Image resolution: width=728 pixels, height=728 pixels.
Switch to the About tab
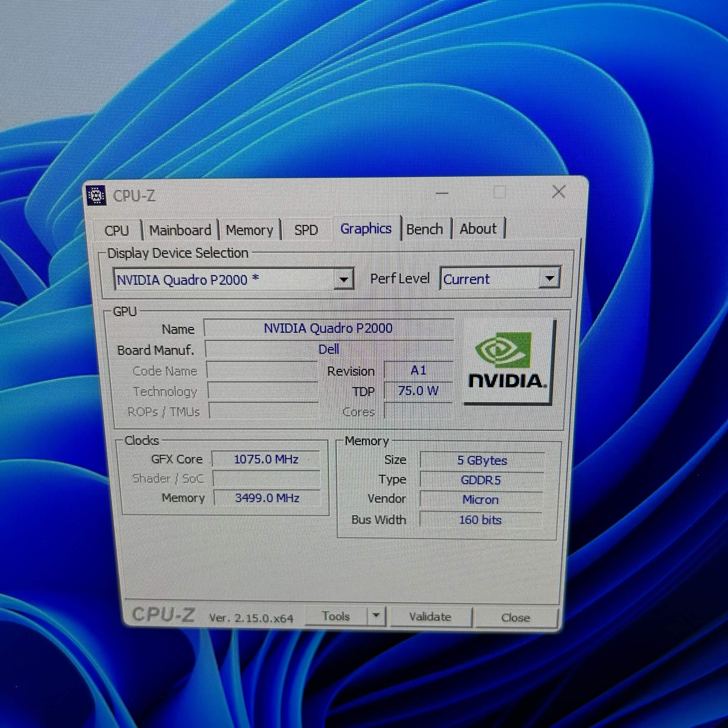point(478,228)
